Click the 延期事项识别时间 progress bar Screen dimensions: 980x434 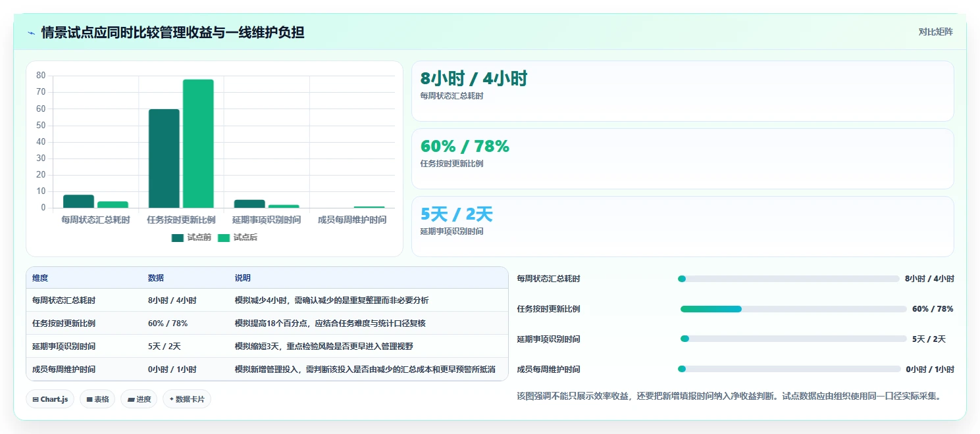794,339
